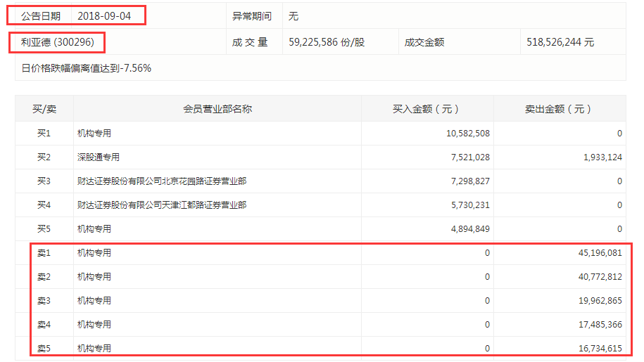644x362 pixels.
Task: Click the 买入金额（元） column header
Action: (426, 109)
